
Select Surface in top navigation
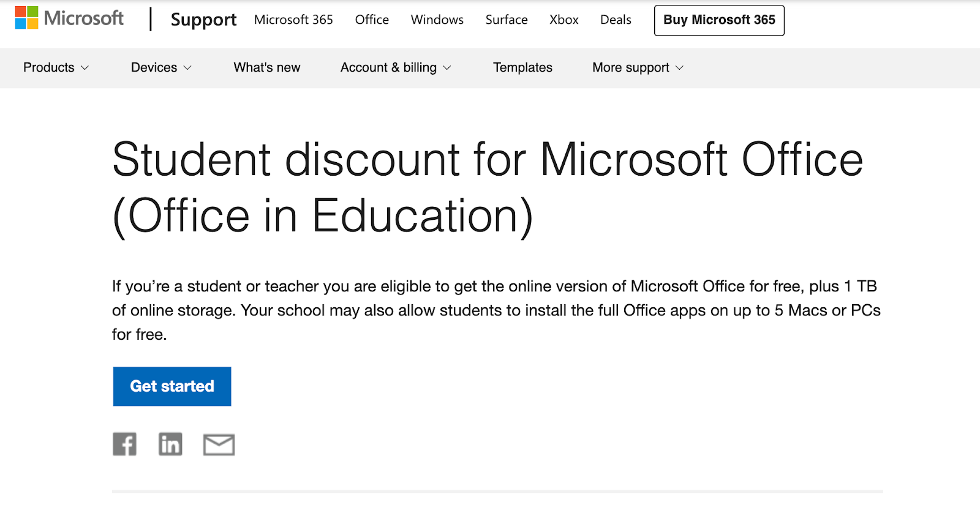pyautogui.click(x=507, y=20)
